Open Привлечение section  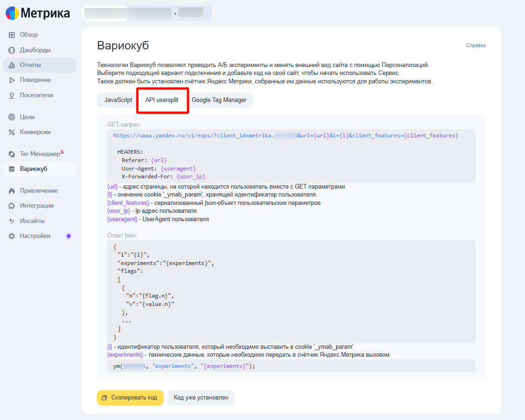pos(40,191)
